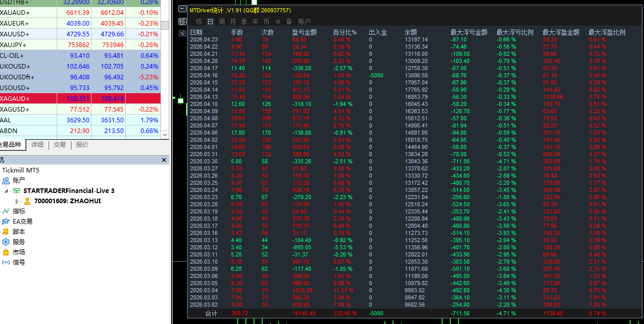Image resolution: width=644 pixels, height=324 pixels.
Task: Switch to the 周 weekly tab
Action: 221,21
